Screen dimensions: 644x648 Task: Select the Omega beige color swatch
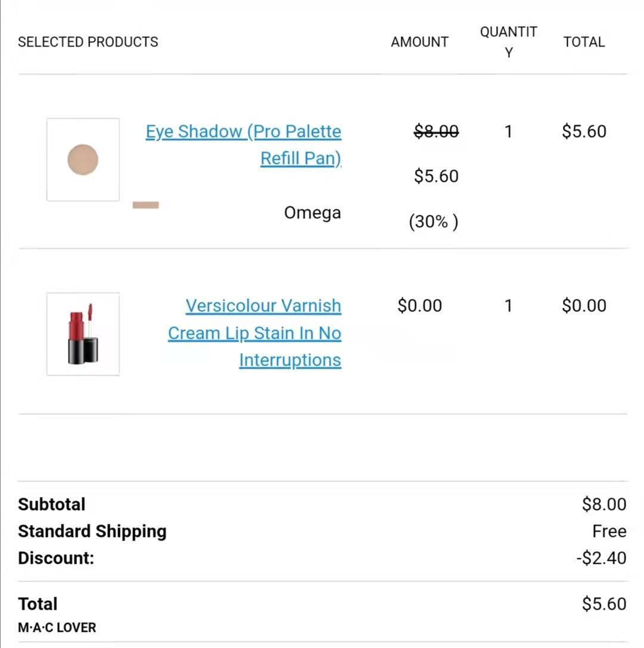point(145,205)
